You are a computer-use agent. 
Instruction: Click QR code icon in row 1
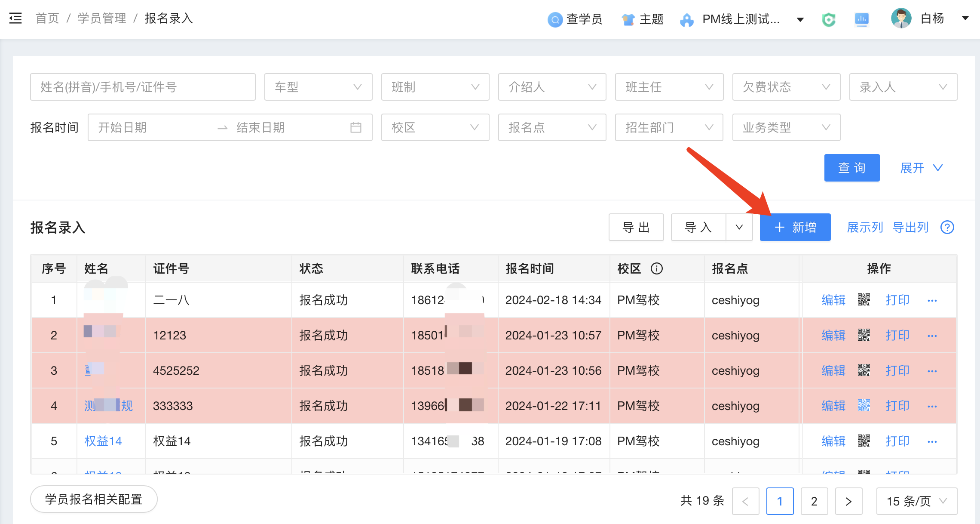coord(864,299)
